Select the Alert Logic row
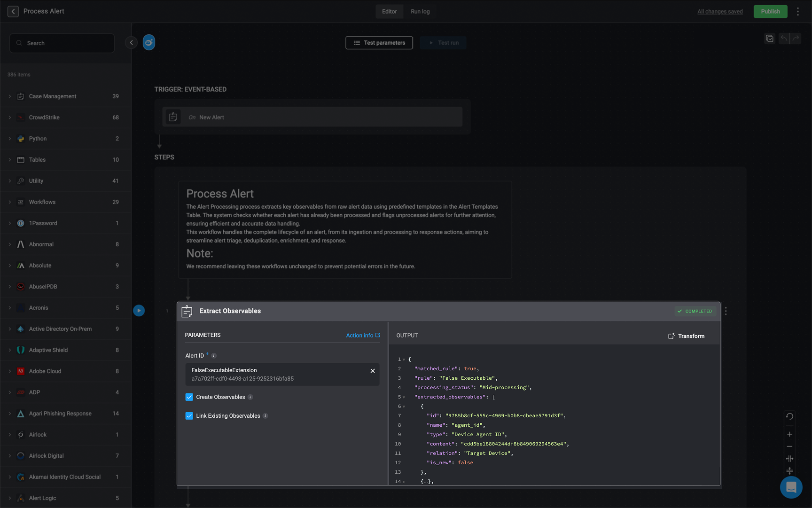This screenshot has height=508, width=812. tap(66, 498)
